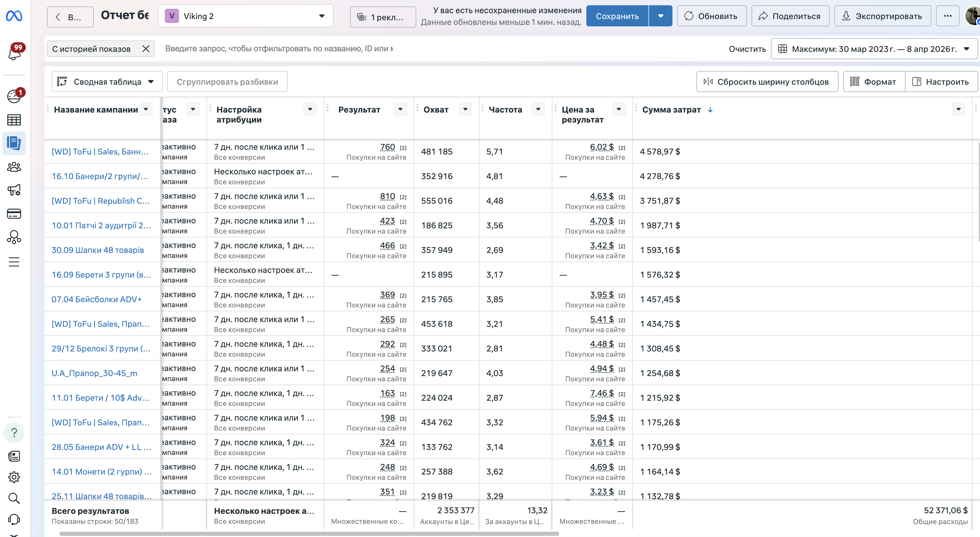The width and height of the screenshot is (980, 537).
Task: Click the profile avatar picture
Action: tap(973, 16)
